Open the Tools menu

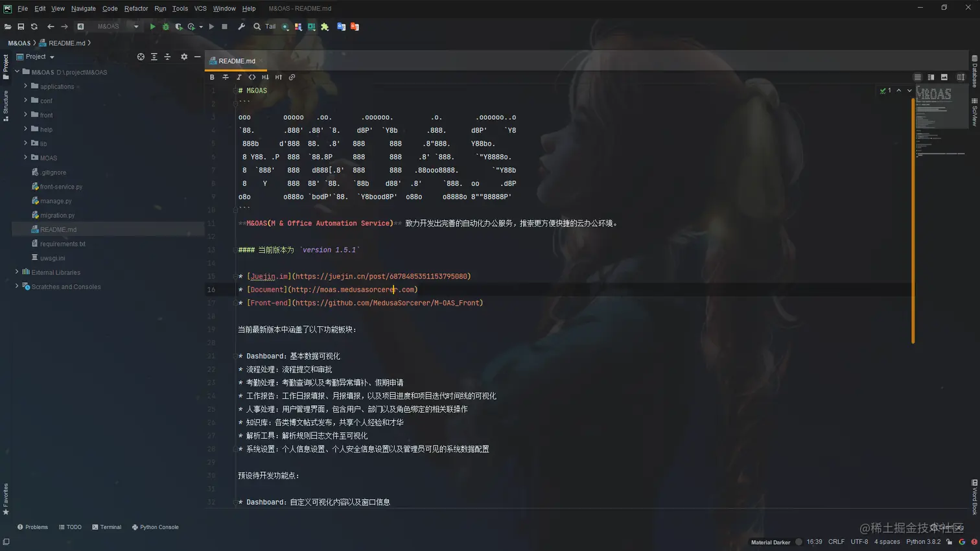coord(180,8)
